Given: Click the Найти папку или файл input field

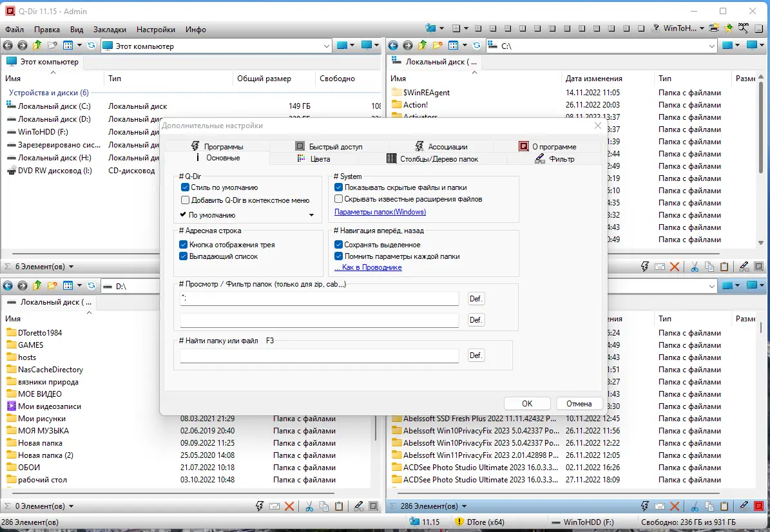Looking at the screenshot, I should click(x=319, y=356).
